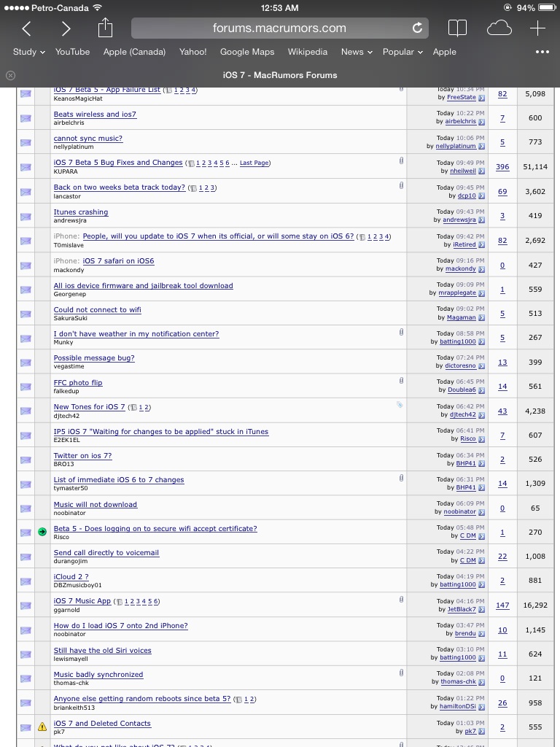Click attachment paperclip on FFC photo flip

(401, 381)
